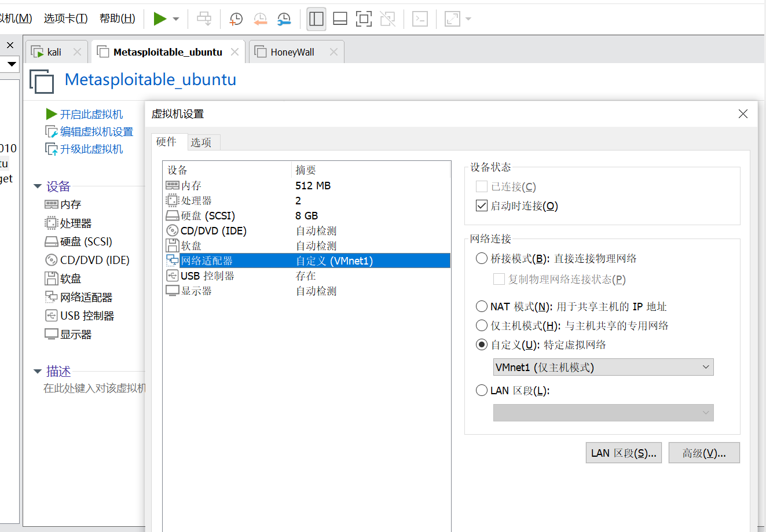Open the 帮助(H) menu
The width and height of the screenshot is (766, 532).
118,19
